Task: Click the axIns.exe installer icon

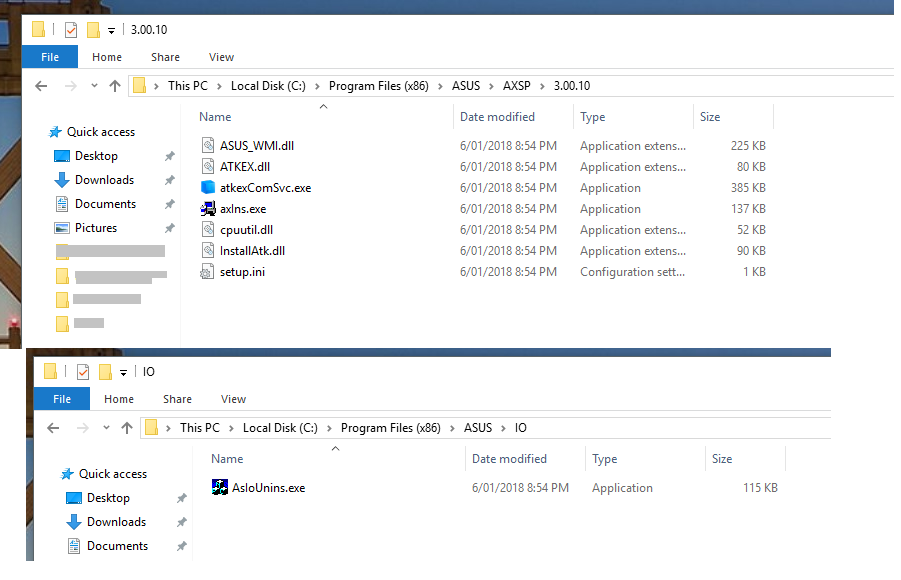Action: (207, 209)
